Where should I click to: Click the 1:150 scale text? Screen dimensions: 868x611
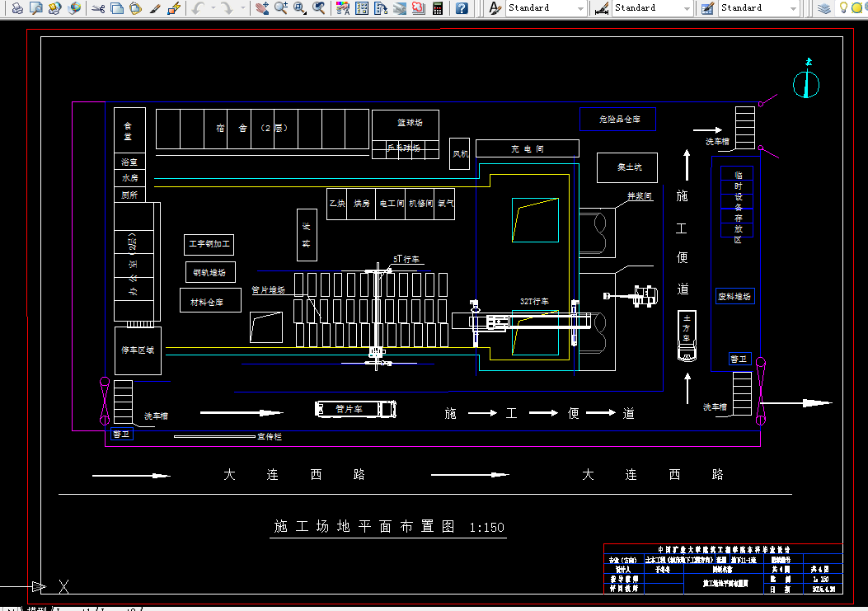(486, 528)
